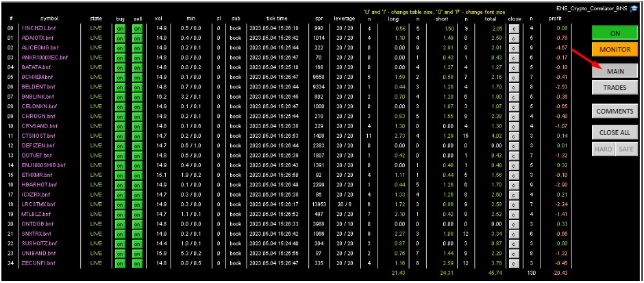Click vol value 16.2 for BNBLINK
The height and width of the screenshot is (283, 644).
(x=160, y=97)
